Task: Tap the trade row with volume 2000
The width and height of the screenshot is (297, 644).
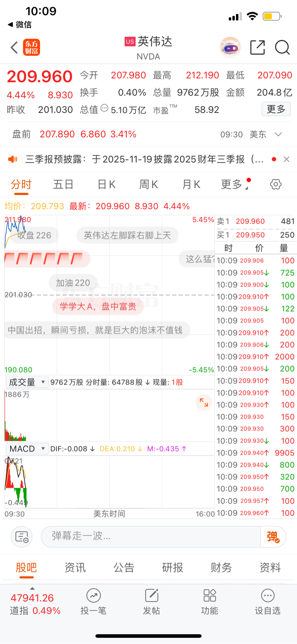Action: 255,357
